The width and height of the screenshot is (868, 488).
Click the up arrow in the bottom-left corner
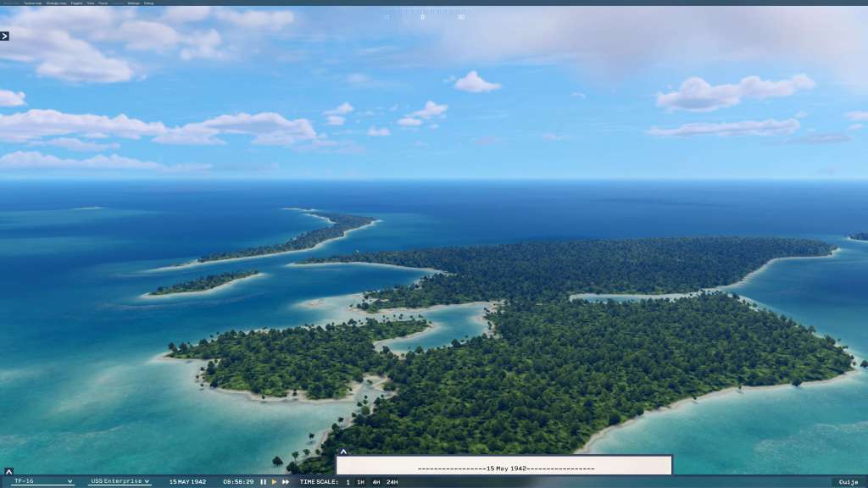(8, 472)
